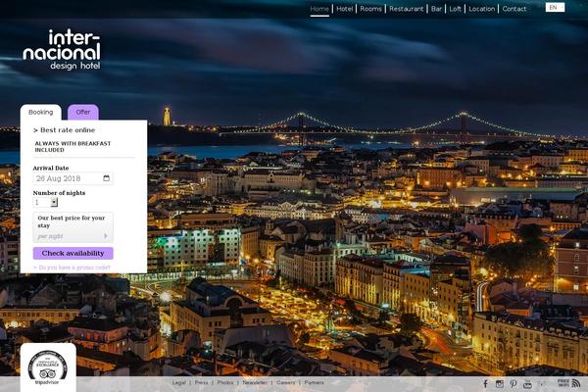Open the Bar menu item
This screenshot has height=392, width=588.
[x=436, y=9]
